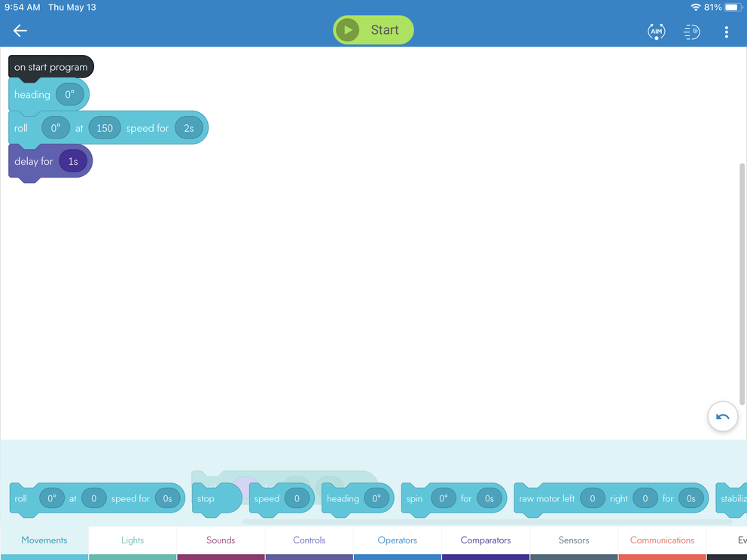This screenshot has width=747, height=560.
Task: Open the AIM robot heading tool
Action: (x=656, y=31)
